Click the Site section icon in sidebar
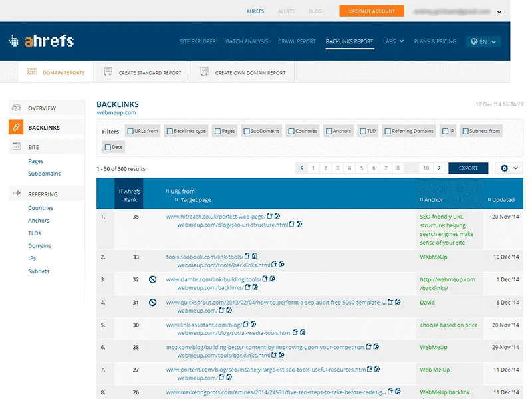 [x=16, y=146]
